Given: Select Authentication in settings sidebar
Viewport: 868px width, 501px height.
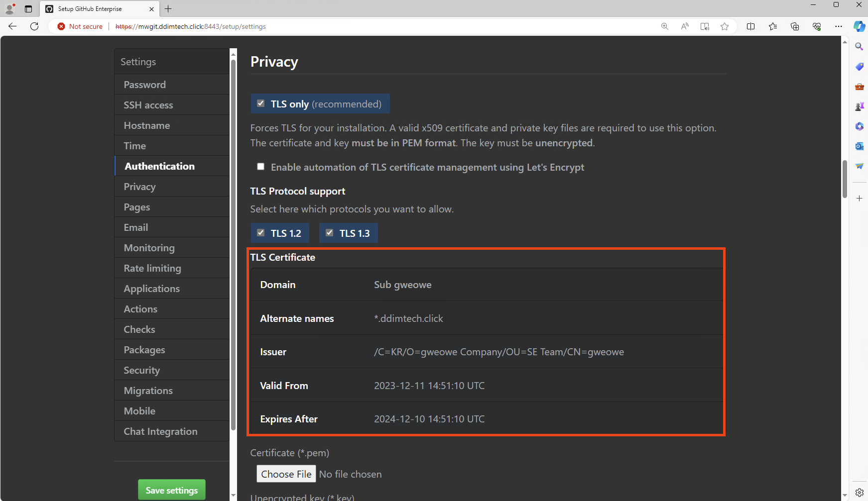Looking at the screenshot, I should click(x=172, y=166).
